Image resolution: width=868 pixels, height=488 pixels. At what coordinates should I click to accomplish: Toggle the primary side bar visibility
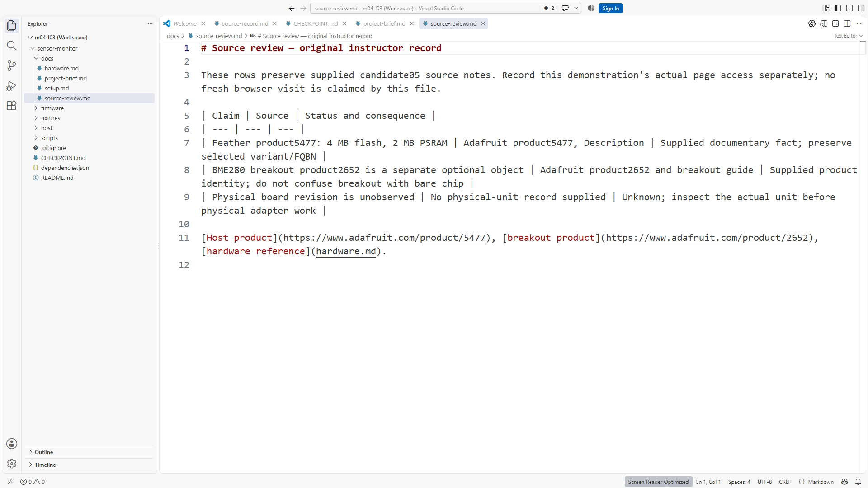[838, 8]
